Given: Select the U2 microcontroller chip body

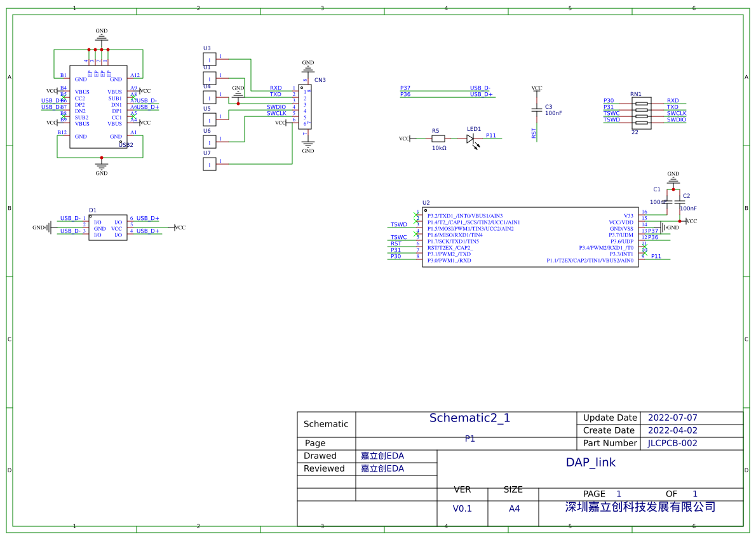Looking at the screenshot, I should click(x=530, y=236).
